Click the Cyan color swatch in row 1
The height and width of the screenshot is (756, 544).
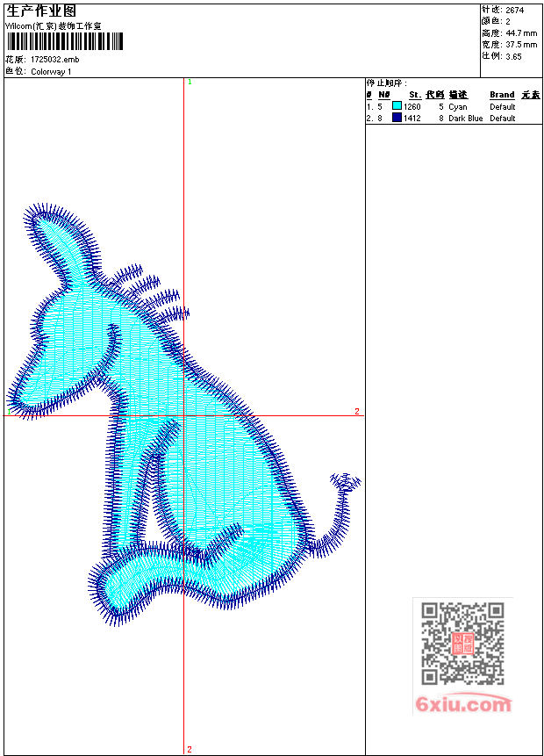point(397,106)
